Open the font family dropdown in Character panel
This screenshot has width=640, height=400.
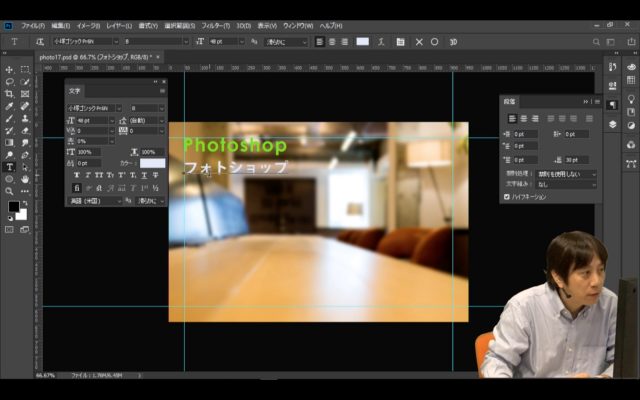(94, 108)
